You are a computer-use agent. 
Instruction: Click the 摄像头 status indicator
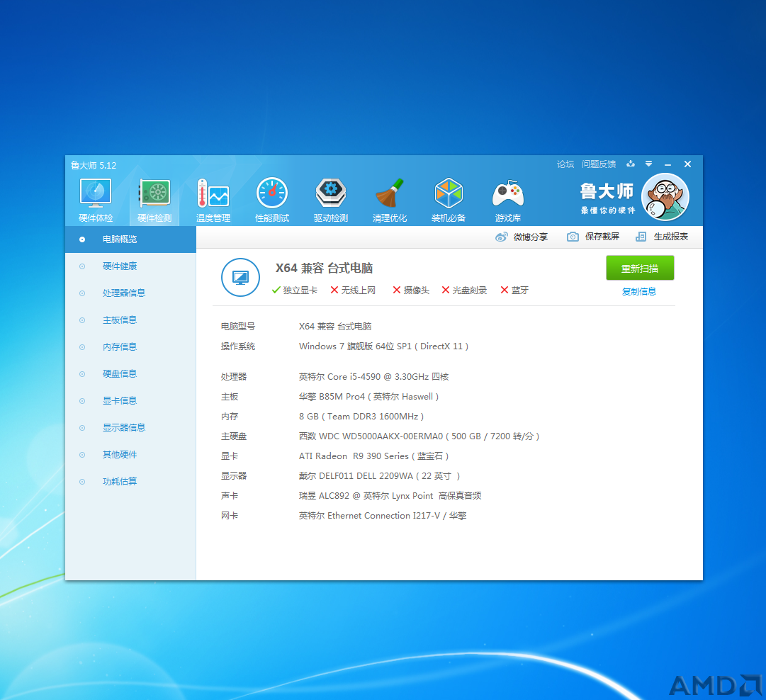[x=411, y=290]
